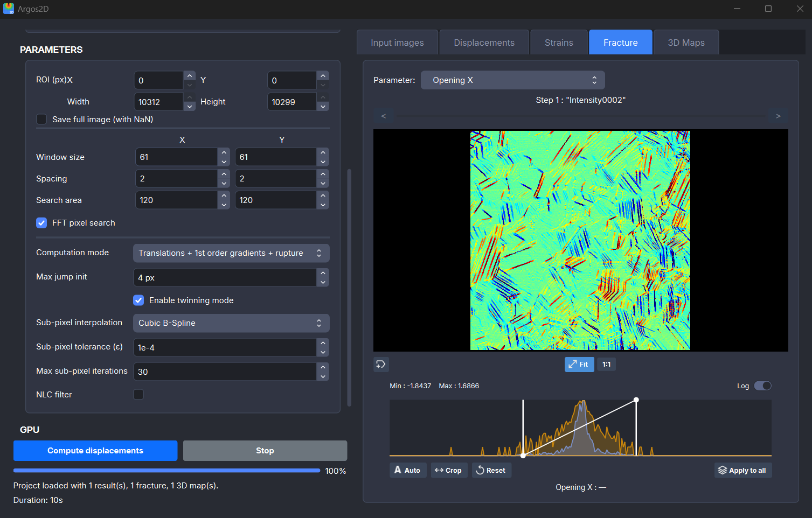This screenshot has width=812, height=518.
Task: Enable the NLC filter checkbox
Action: click(138, 394)
